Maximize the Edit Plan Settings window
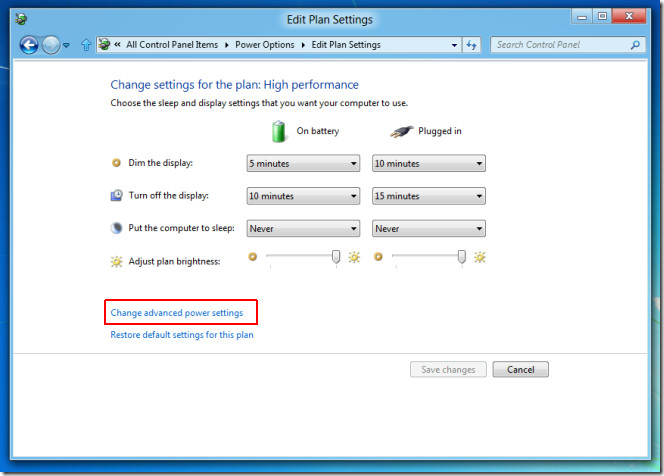 (602, 17)
